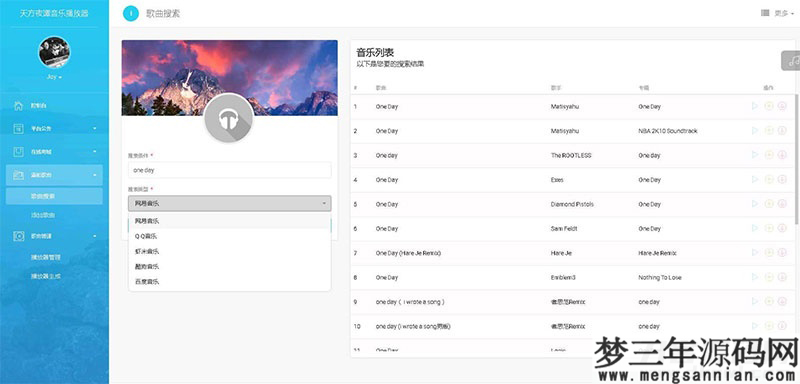Collapse the folder icon sidebar menu
This screenshot has width=800, height=384.
click(54, 175)
